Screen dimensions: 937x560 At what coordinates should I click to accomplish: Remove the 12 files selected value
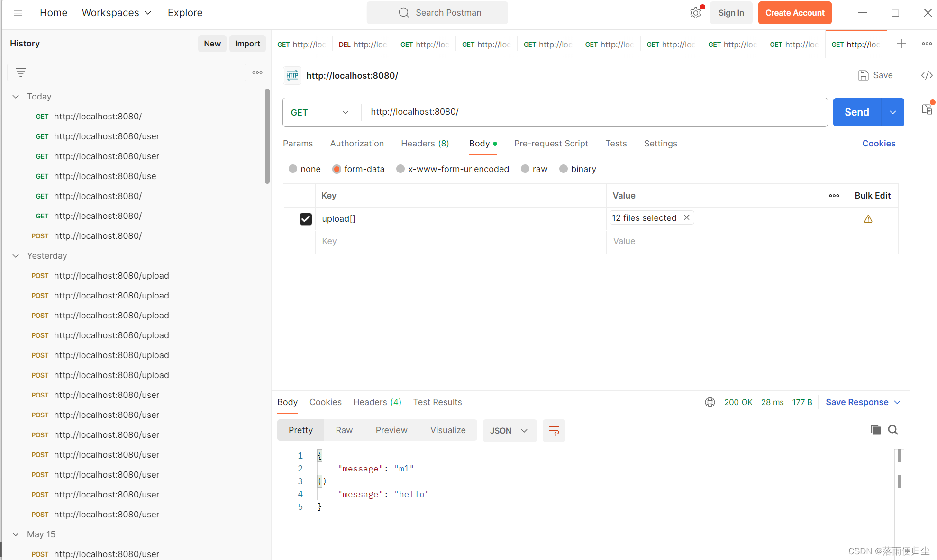click(x=686, y=217)
